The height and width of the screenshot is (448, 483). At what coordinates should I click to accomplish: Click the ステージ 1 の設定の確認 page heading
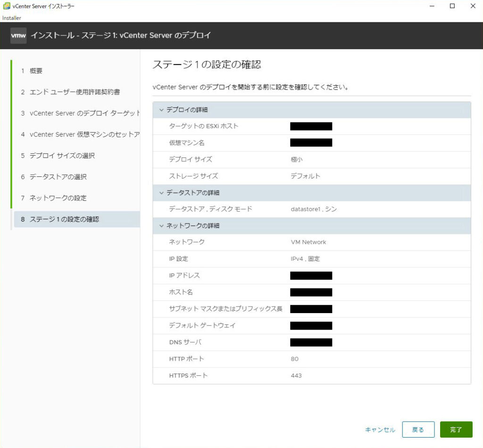click(x=207, y=65)
